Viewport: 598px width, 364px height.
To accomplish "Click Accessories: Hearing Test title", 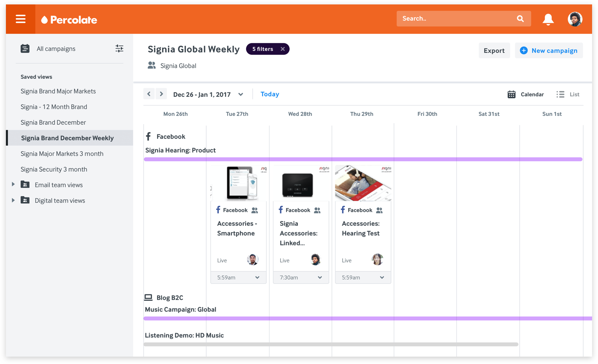I will [361, 228].
